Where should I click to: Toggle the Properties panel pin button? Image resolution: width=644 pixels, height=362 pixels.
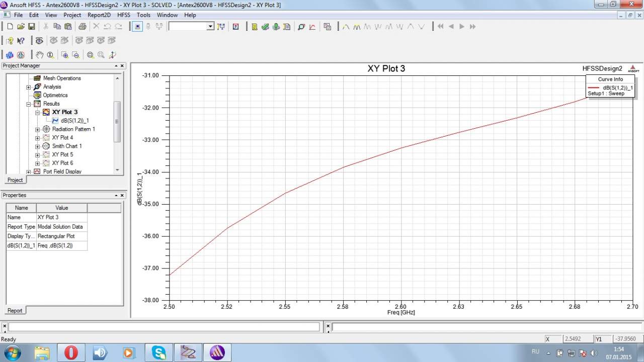point(115,196)
